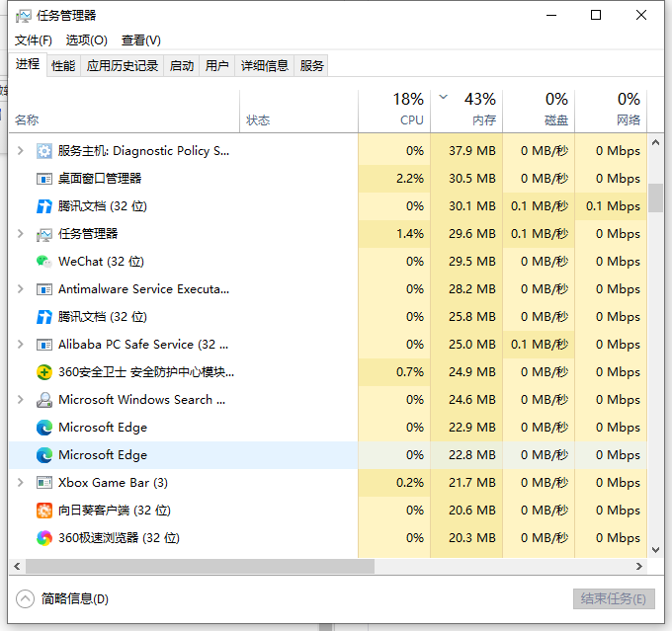Expand the Alibaba PC Safe Service row
The image size is (672, 631).
coord(21,345)
